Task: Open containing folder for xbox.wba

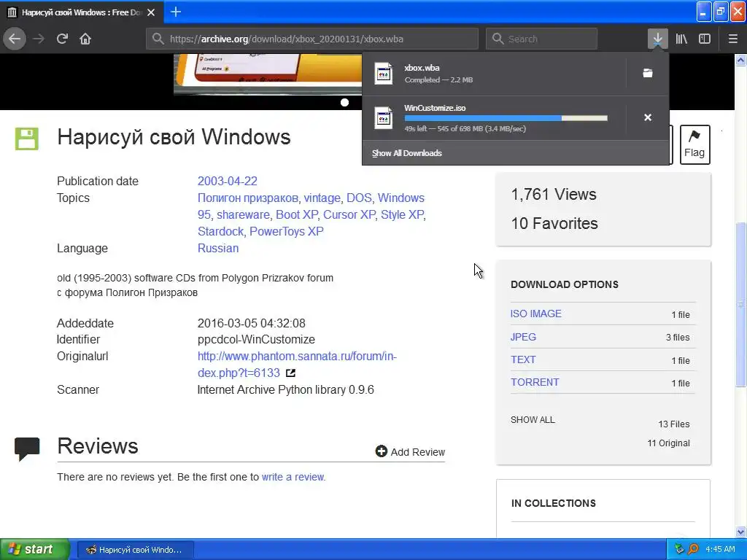Action: (x=648, y=73)
